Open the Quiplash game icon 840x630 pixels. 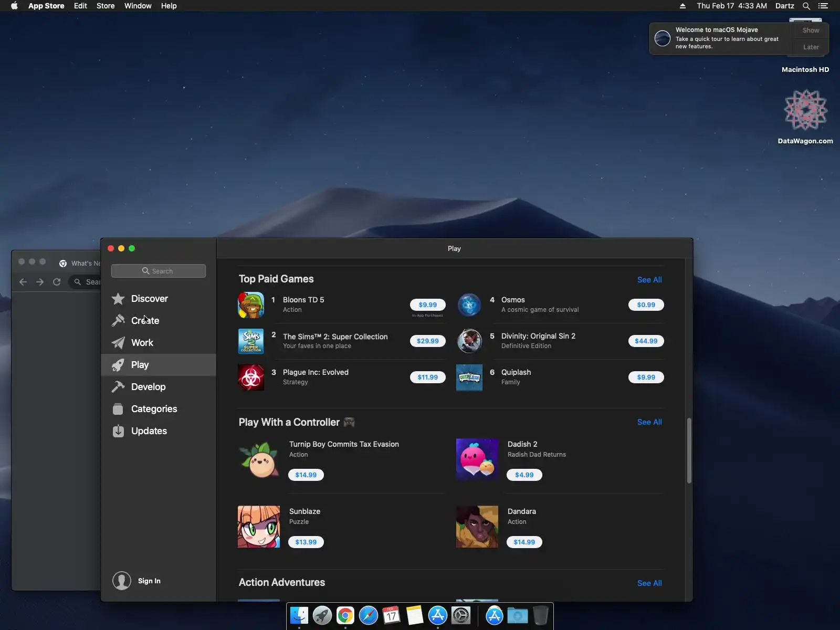tap(469, 377)
